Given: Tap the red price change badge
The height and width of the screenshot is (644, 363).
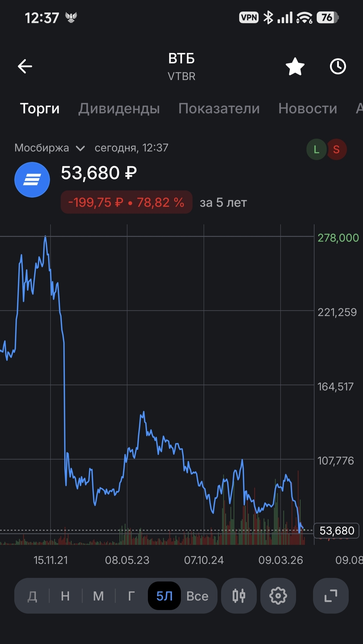Looking at the screenshot, I should pos(126,202).
